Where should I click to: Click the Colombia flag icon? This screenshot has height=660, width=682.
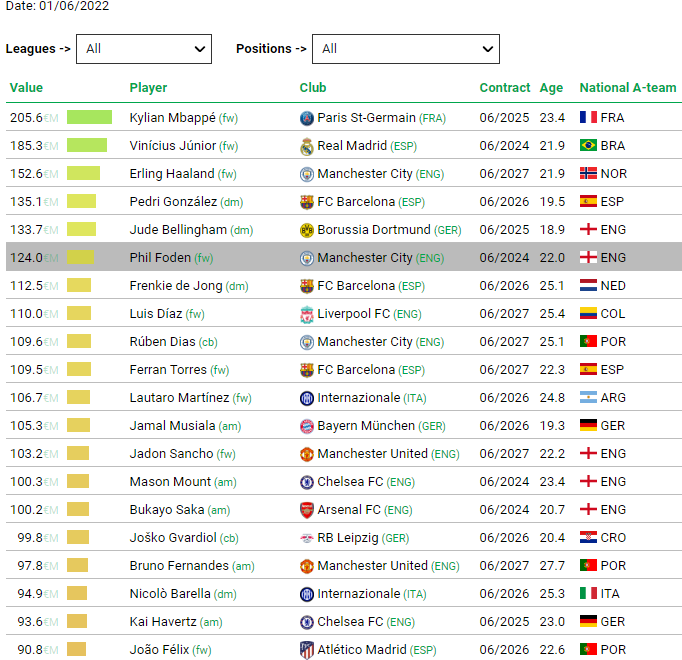[588, 313]
